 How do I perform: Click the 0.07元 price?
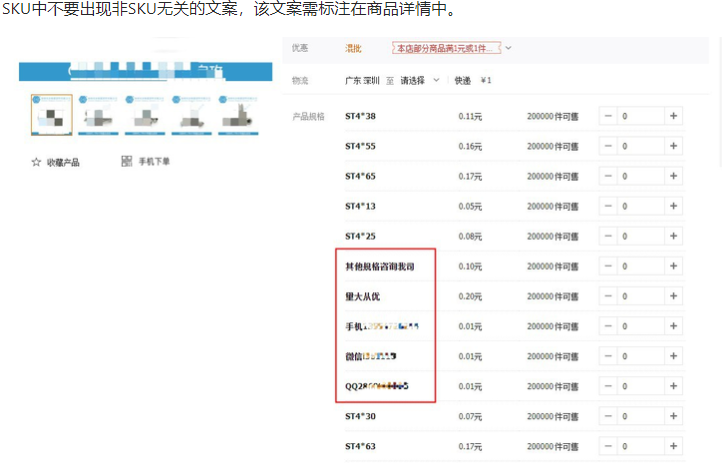point(470,416)
